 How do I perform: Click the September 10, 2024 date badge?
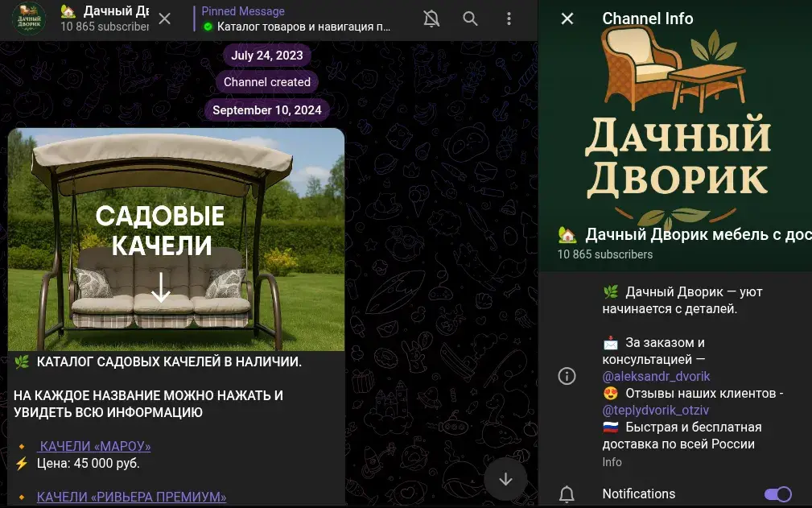click(267, 109)
